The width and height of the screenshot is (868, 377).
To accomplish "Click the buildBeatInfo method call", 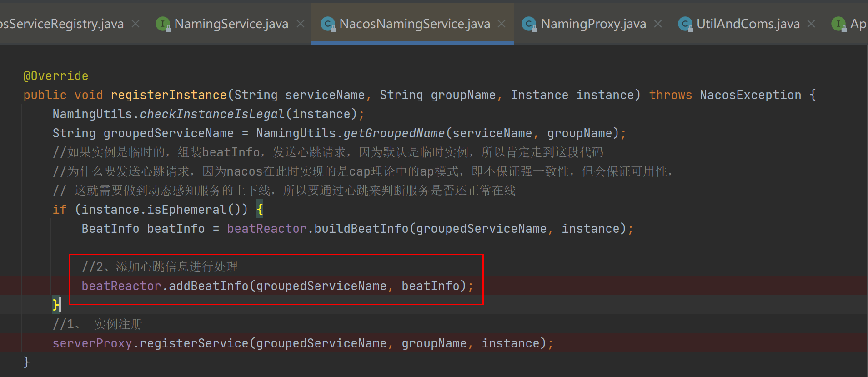I will (361, 229).
